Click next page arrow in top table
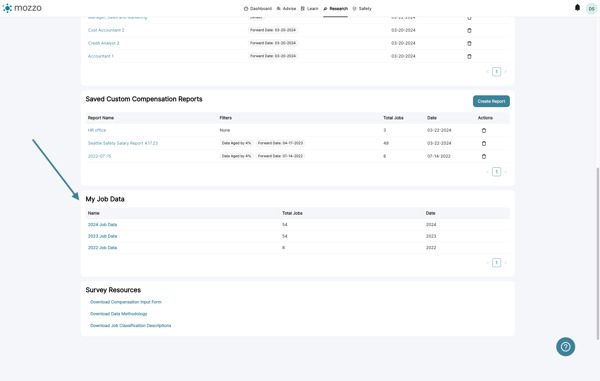Viewport: 600px width, 381px height. (x=505, y=72)
